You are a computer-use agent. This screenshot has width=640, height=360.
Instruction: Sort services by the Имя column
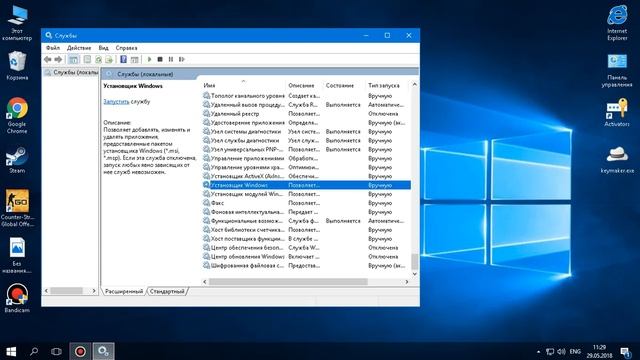pyautogui.click(x=243, y=85)
